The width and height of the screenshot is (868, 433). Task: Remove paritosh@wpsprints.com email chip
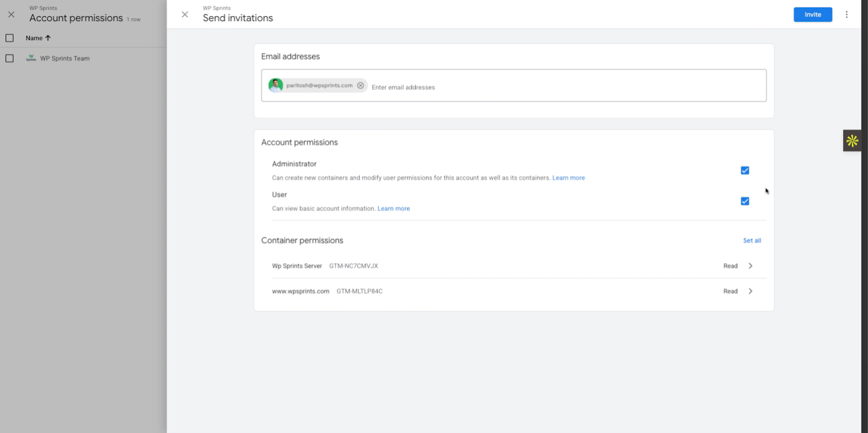[x=361, y=86]
